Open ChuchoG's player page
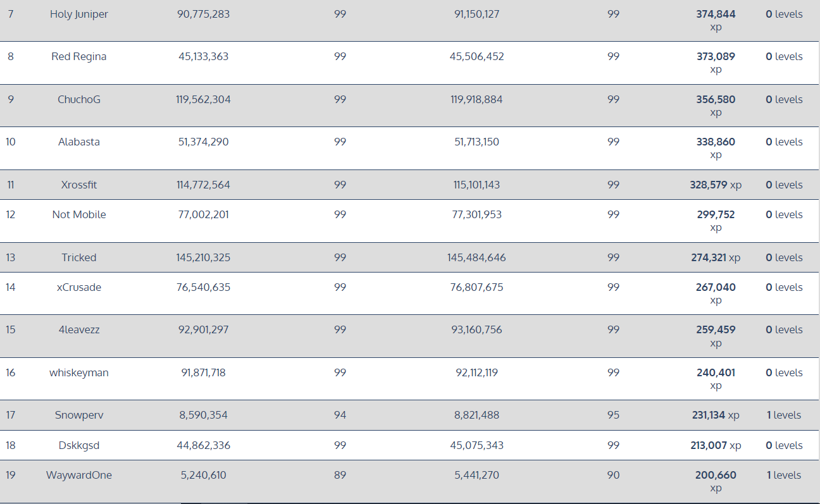The height and width of the screenshot is (504, 820). tap(79, 99)
